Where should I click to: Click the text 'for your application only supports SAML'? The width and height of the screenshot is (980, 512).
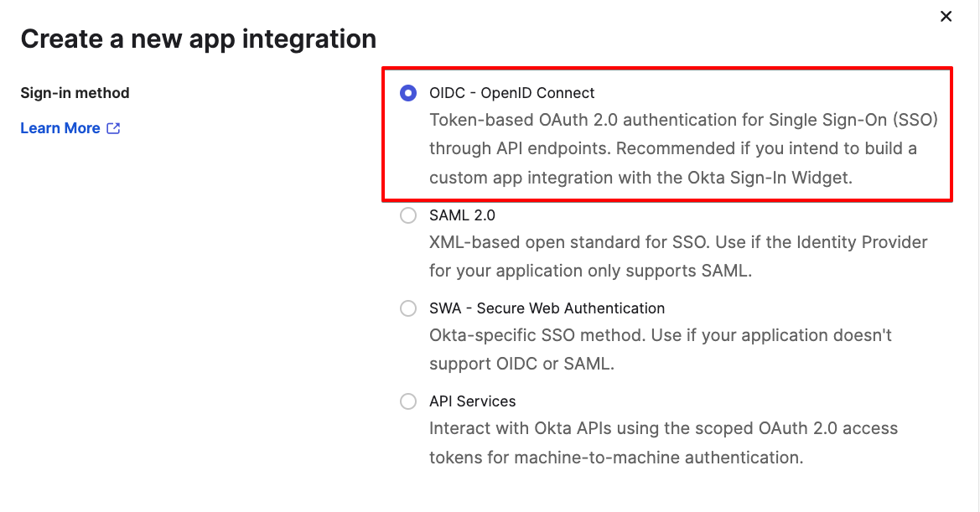pyautogui.click(x=590, y=271)
